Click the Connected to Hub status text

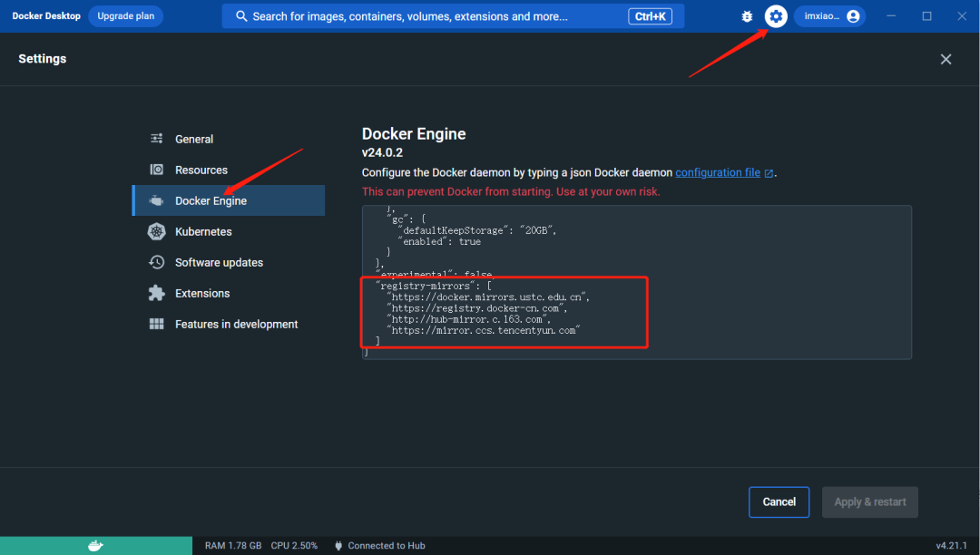pyautogui.click(x=387, y=546)
